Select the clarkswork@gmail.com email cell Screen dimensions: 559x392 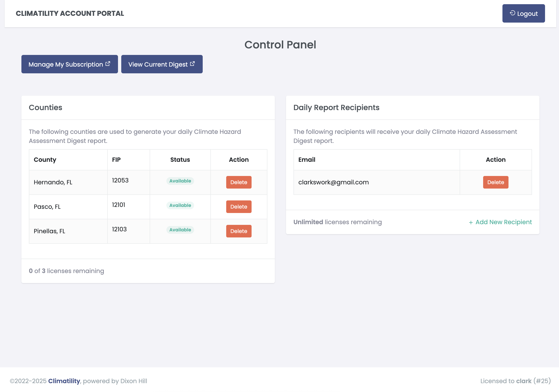[333, 182]
